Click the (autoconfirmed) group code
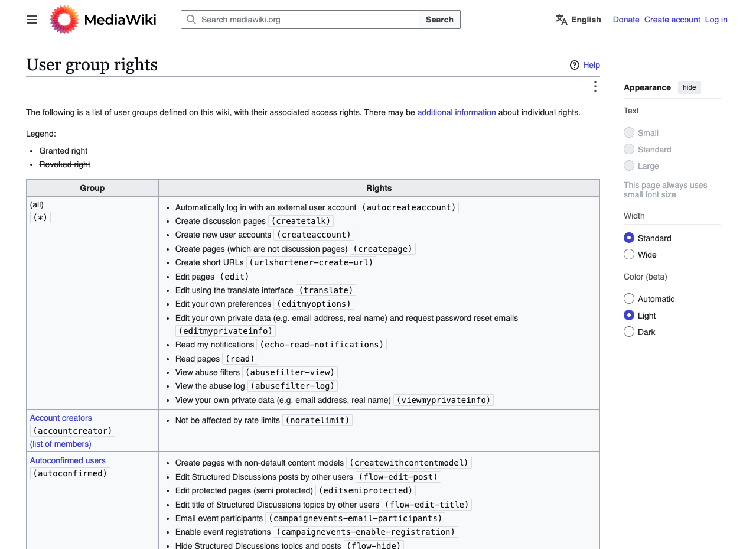 70,473
